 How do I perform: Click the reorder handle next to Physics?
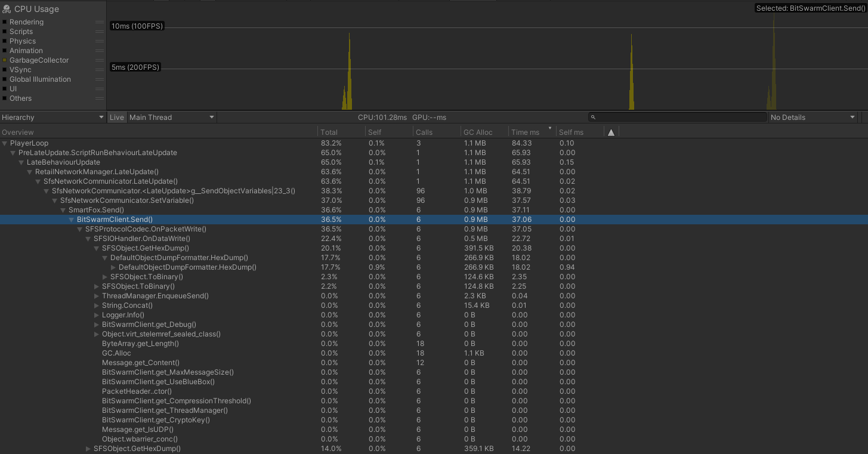[x=100, y=41]
